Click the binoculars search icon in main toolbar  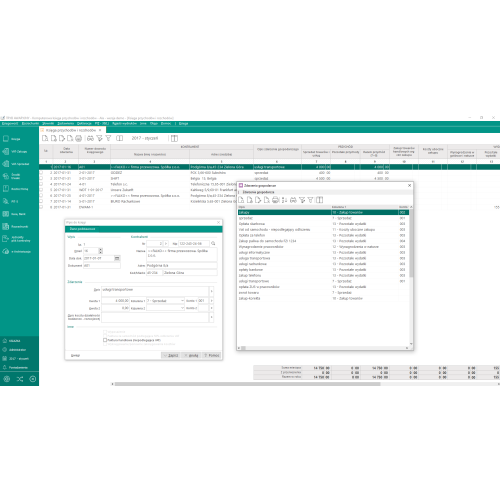(x=90, y=138)
